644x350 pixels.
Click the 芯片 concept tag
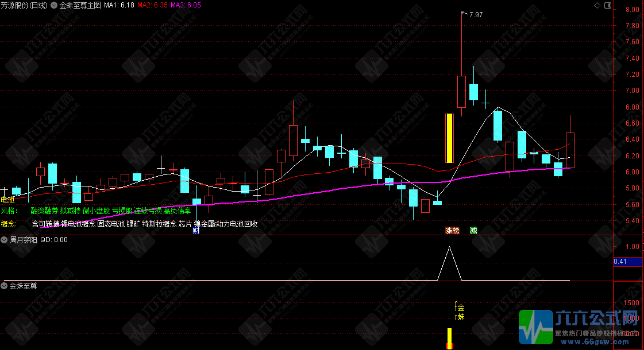pos(185,224)
